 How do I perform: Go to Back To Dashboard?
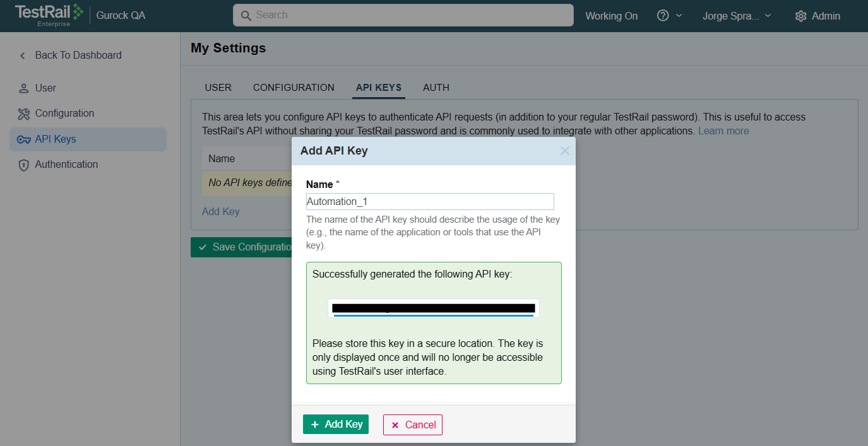pyautogui.click(x=78, y=56)
